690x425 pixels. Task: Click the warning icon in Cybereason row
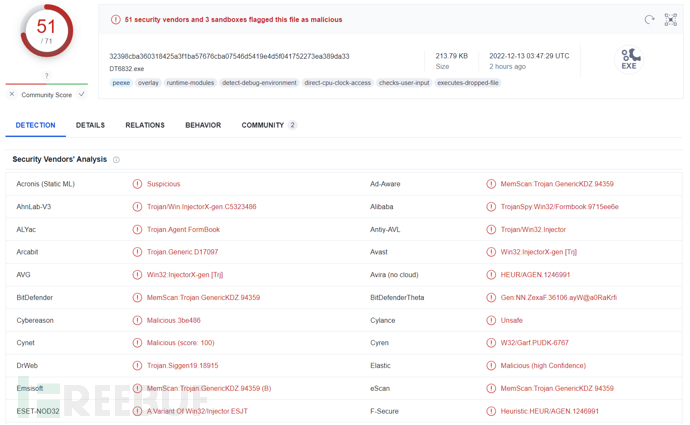[137, 320]
